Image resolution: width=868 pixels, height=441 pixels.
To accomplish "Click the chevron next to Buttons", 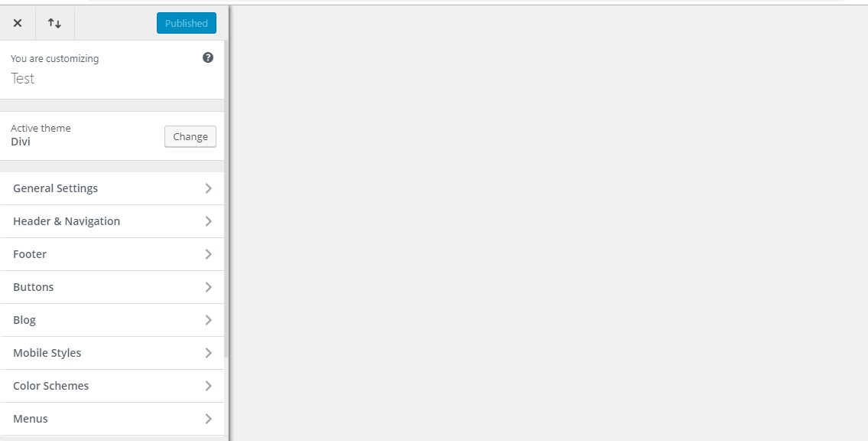I will (x=209, y=287).
